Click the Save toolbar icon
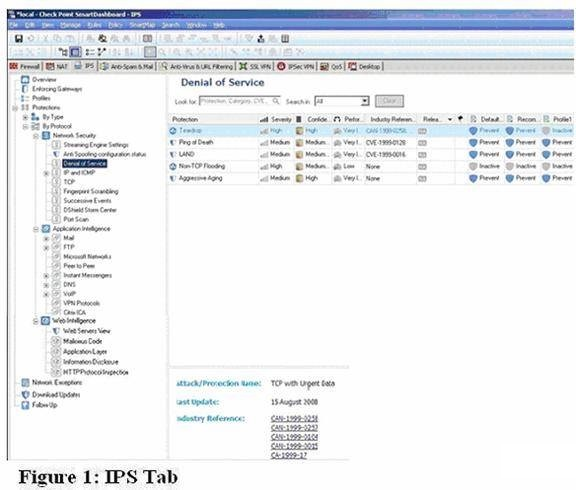 pos(18,39)
